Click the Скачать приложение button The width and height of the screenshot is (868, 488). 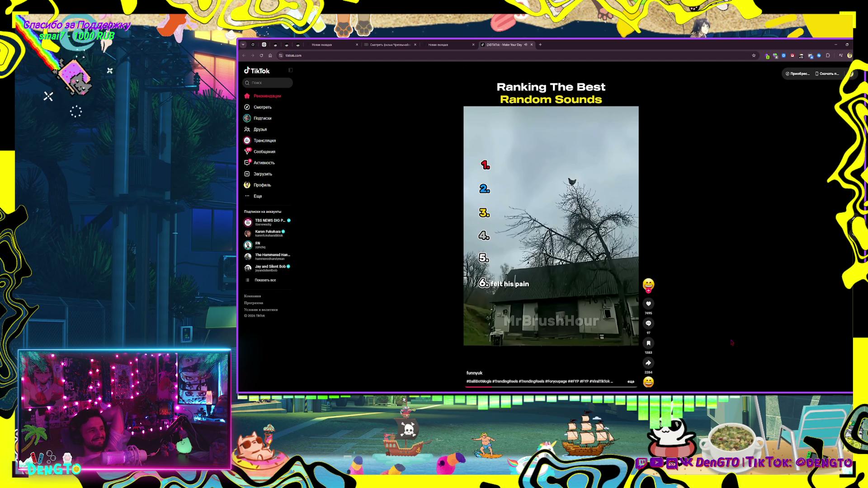[827, 74]
